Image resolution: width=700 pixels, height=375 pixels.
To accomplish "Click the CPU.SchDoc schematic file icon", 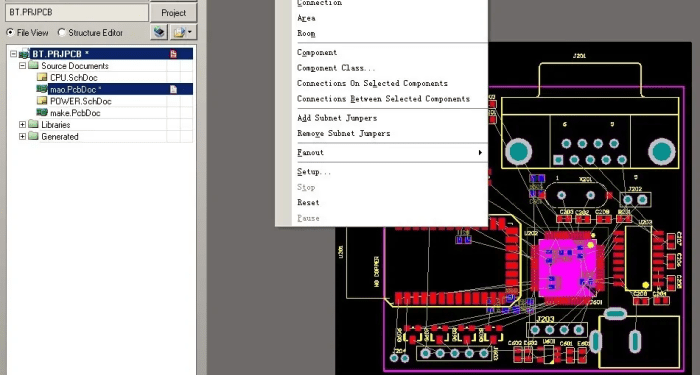I will click(x=42, y=77).
